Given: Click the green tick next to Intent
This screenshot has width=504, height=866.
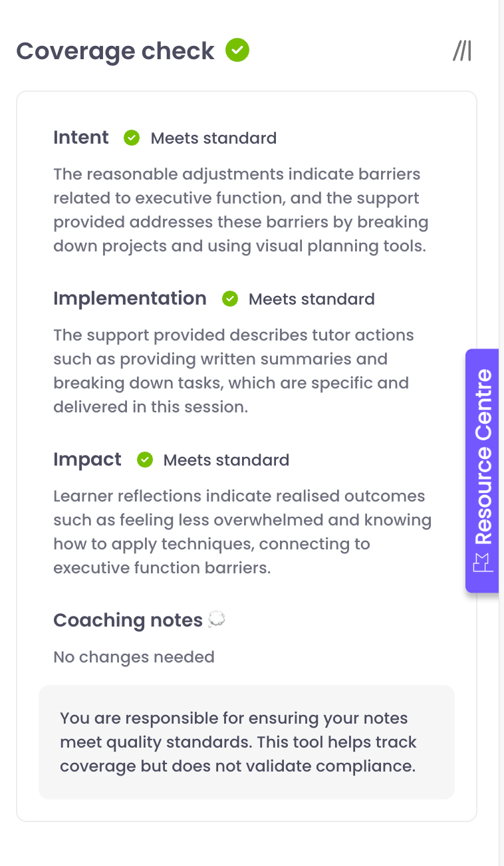Looking at the screenshot, I should 132,138.
